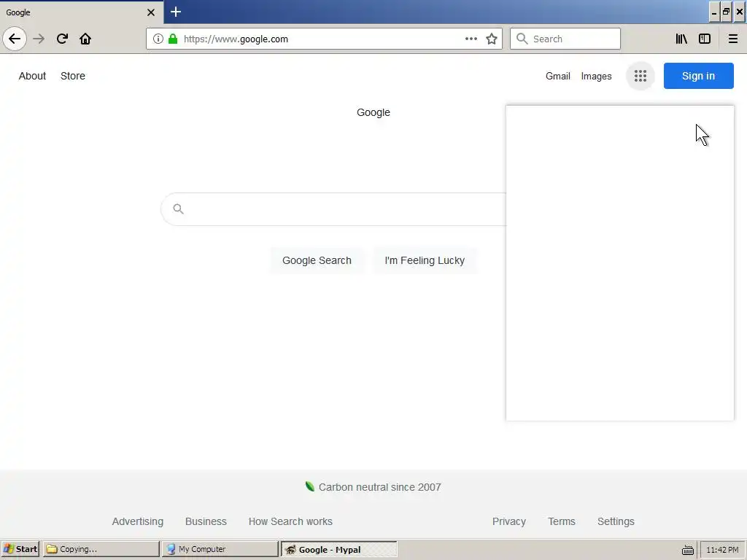The width and height of the screenshot is (747, 560).
Task: Click the Google logo text
Action: coord(373,112)
